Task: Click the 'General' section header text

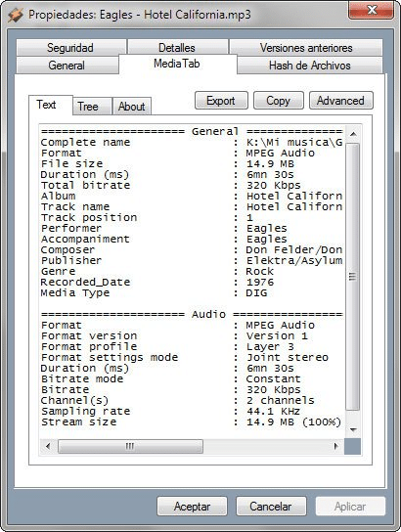Action: point(215,131)
